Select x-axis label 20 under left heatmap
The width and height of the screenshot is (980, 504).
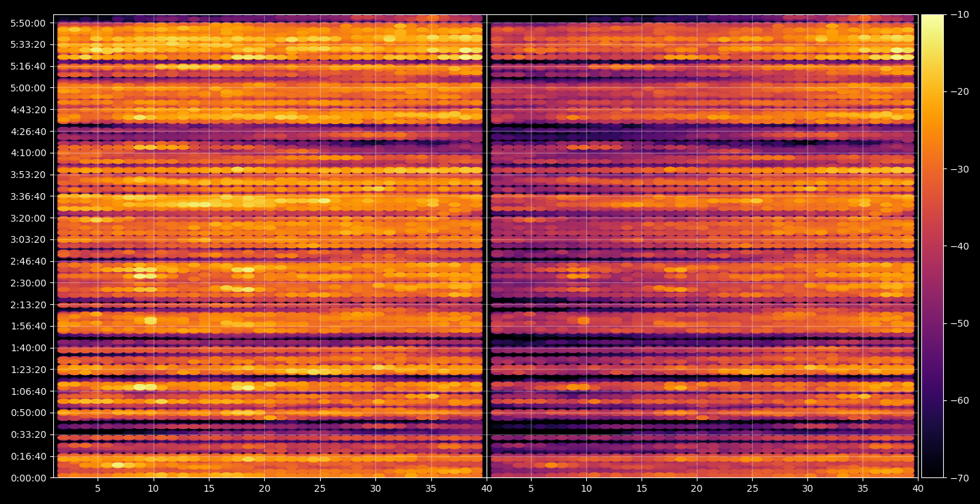264,488
